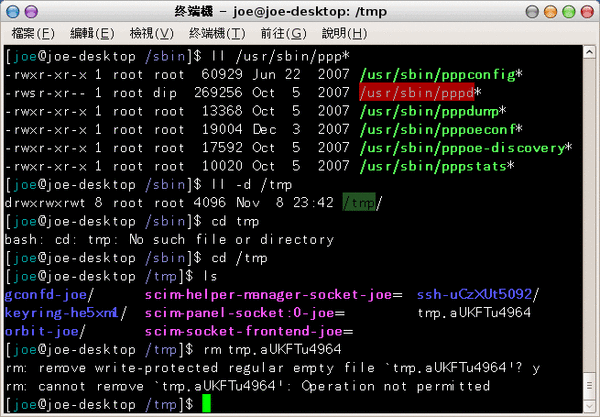The height and width of the screenshot is (417, 600).
Task: Click the -rwsr-xr-- permissions of pppd
Action: (x=45, y=93)
